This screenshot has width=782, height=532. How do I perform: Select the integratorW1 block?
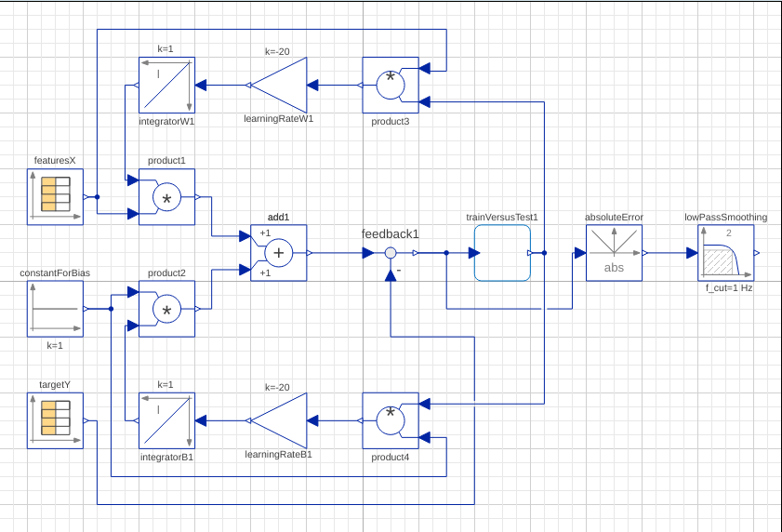166,86
